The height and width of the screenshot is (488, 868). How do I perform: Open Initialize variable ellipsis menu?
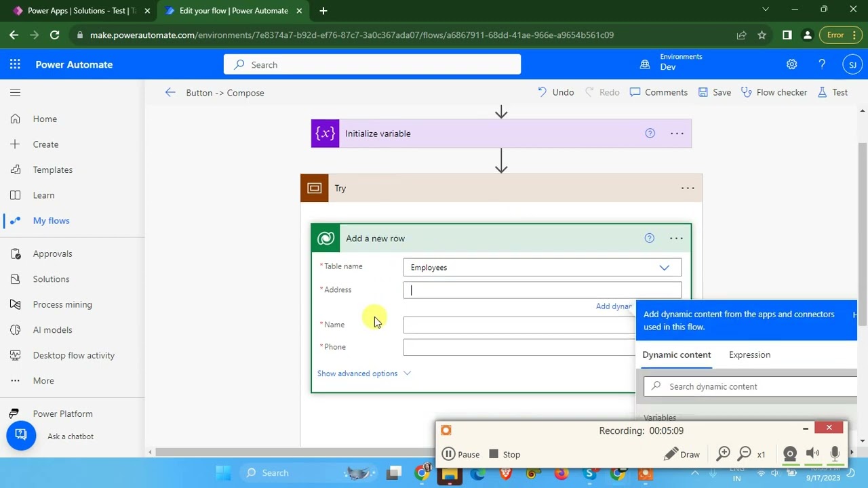tap(677, 134)
